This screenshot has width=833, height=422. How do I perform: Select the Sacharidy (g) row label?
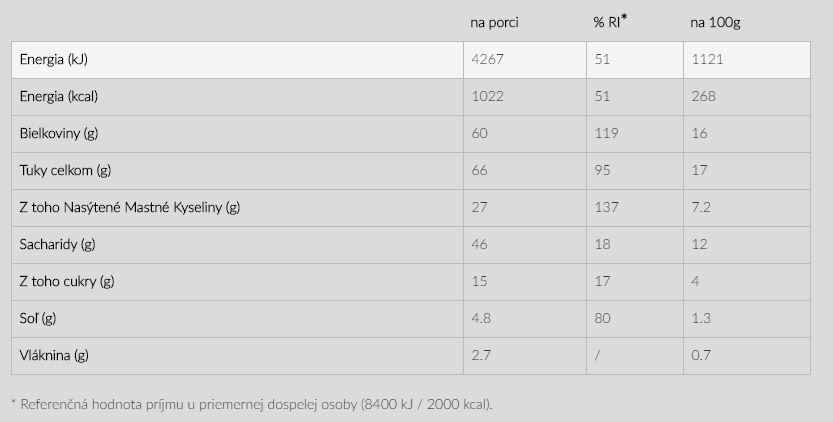pos(57,245)
